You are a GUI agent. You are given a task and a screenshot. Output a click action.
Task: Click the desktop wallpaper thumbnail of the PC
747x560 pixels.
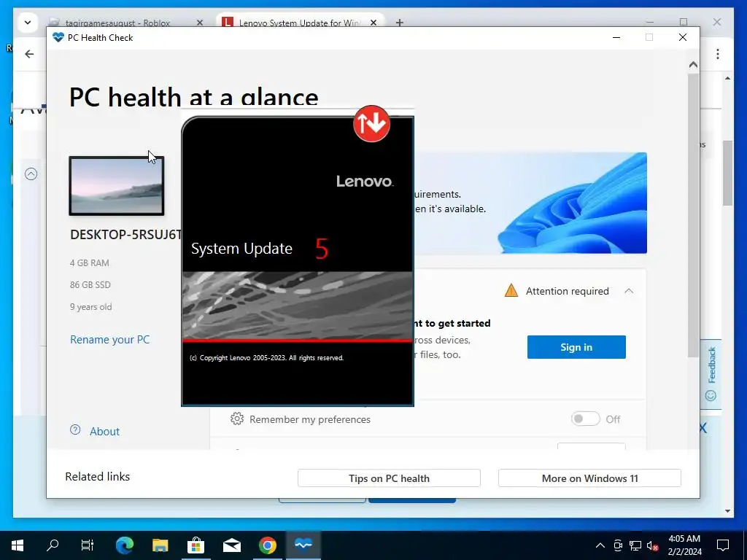117,186
